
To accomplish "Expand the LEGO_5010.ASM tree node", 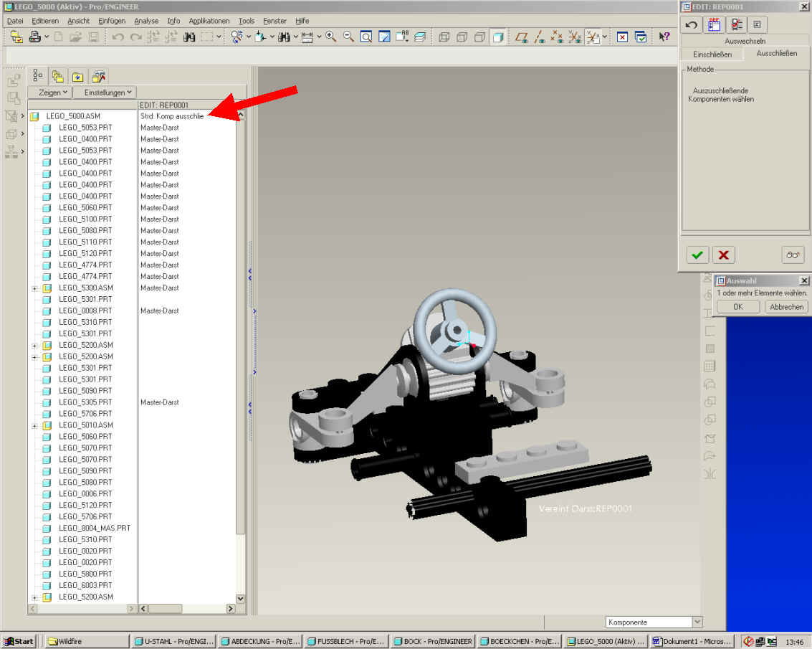I will (x=34, y=425).
